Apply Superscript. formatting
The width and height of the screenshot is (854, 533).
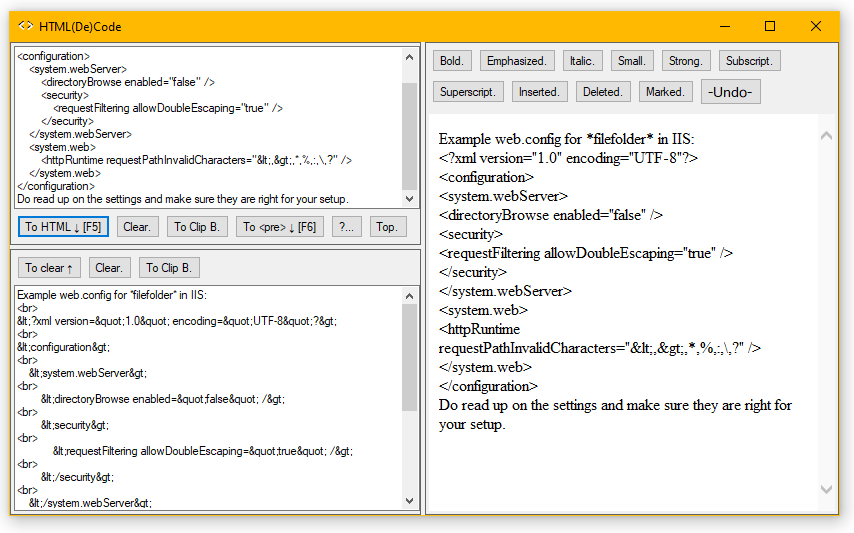(468, 91)
